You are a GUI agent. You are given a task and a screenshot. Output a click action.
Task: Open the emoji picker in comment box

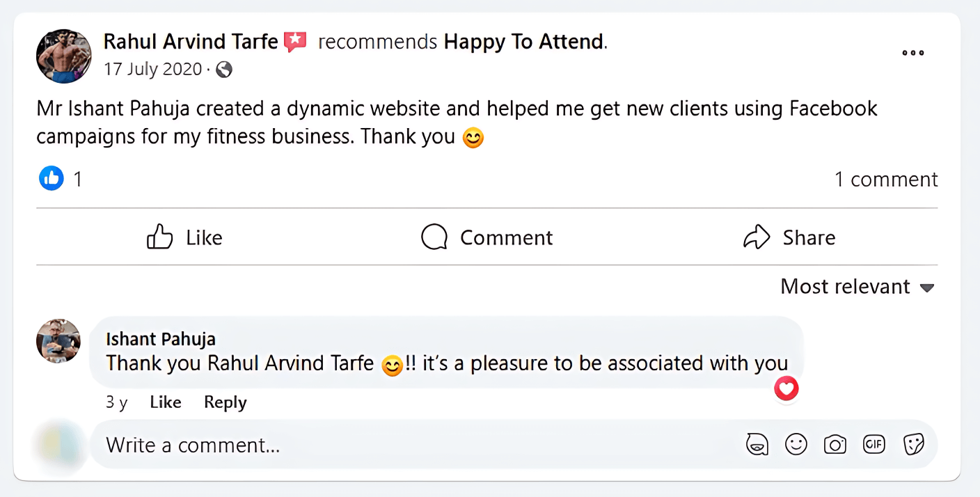point(796,444)
